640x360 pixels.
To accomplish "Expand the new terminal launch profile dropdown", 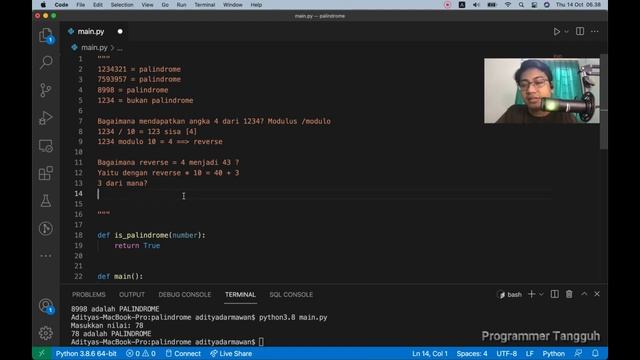I will [541, 294].
